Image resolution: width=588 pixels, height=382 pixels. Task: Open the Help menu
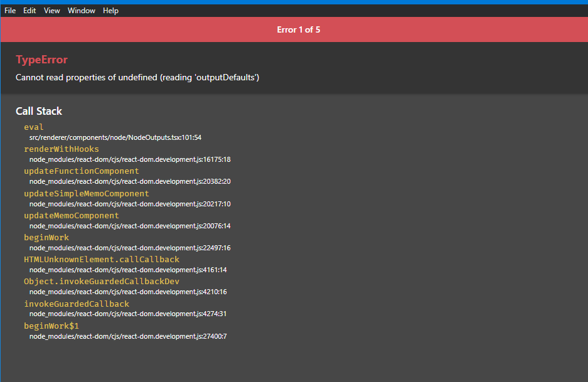(x=110, y=10)
